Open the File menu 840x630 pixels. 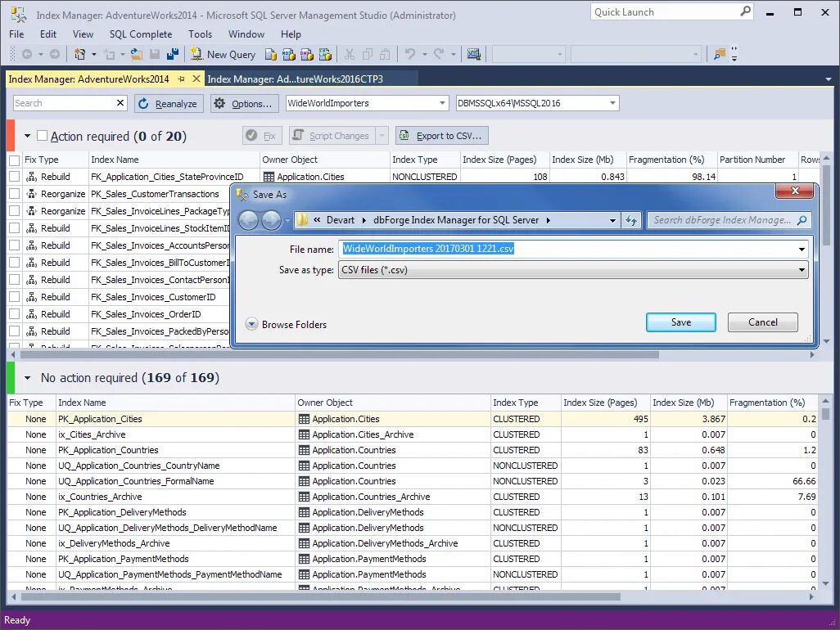(x=16, y=34)
